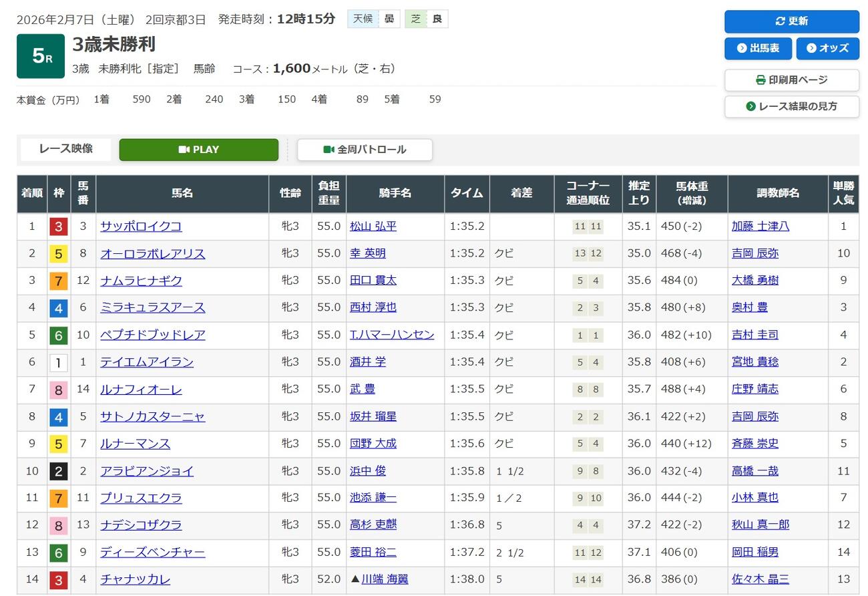The width and height of the screenshot is (868, 596).
Task: Open horse ナムラヒナギク page
Action: [x=141, y=281]
